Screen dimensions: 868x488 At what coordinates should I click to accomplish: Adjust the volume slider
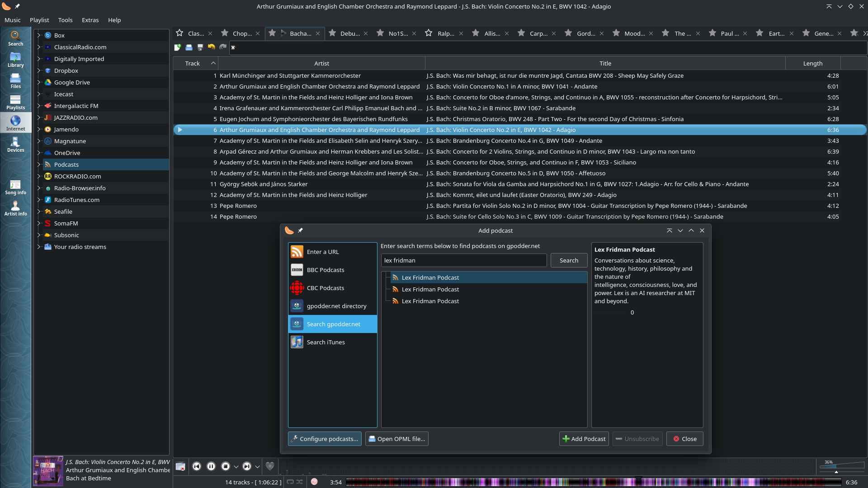coord(842,467)
